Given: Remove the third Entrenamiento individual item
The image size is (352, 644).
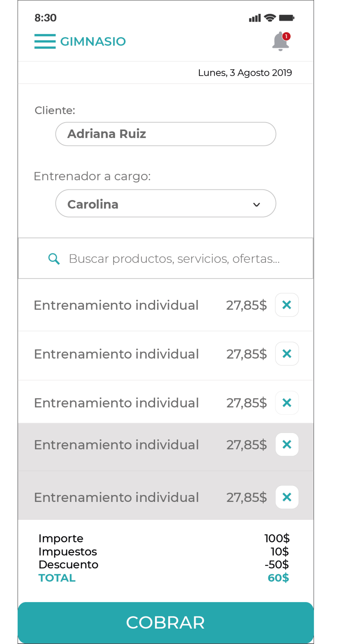Looking at the screenshot, I should [x=287, y=403].
